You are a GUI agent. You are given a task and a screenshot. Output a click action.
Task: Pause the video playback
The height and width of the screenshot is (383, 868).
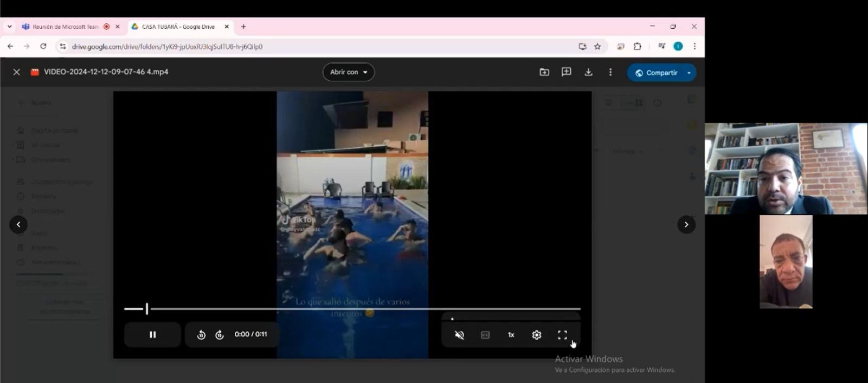tap(152, 335)
